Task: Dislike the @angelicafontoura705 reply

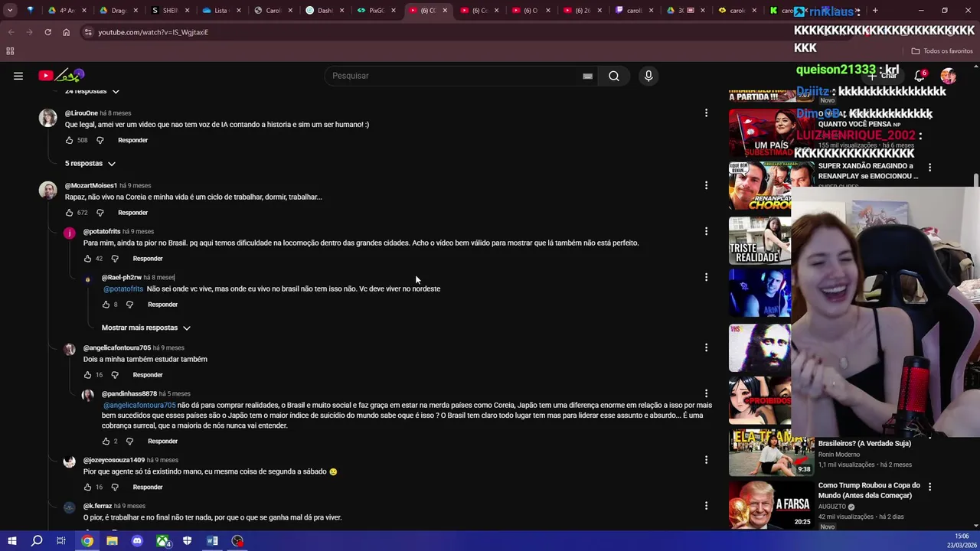Action: click(115, 375)
